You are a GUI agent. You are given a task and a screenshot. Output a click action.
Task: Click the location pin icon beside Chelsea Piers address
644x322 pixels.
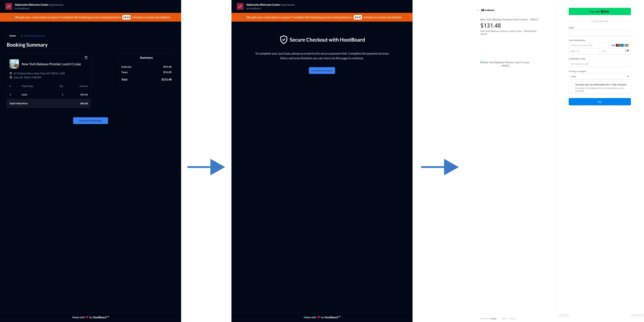[x=11, y=73]
